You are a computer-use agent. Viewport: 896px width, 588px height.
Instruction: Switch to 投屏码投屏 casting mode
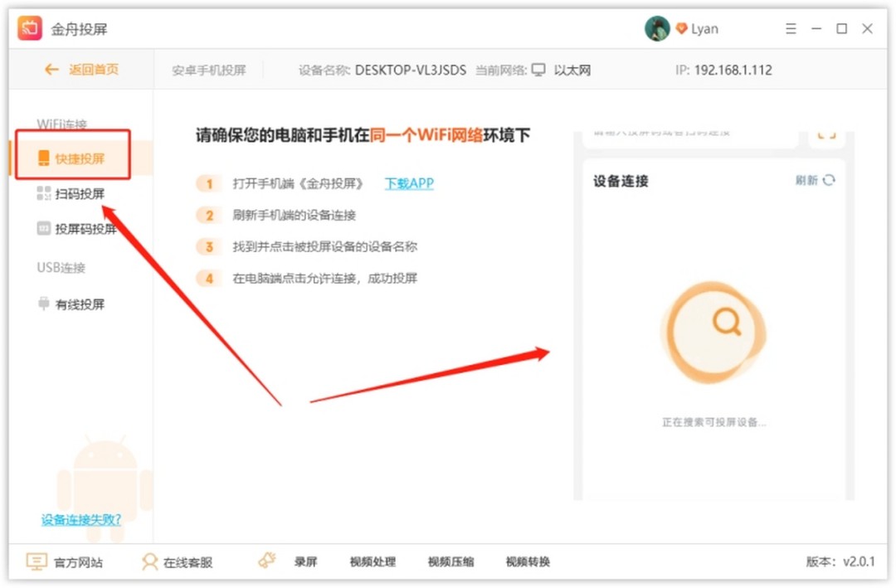pyautogui.click(x=79, y=229)
